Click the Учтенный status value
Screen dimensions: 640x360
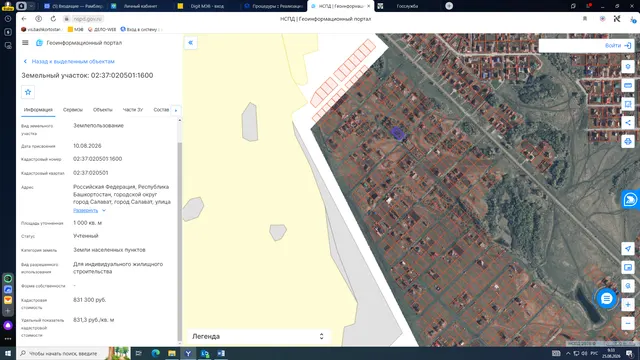86,236
